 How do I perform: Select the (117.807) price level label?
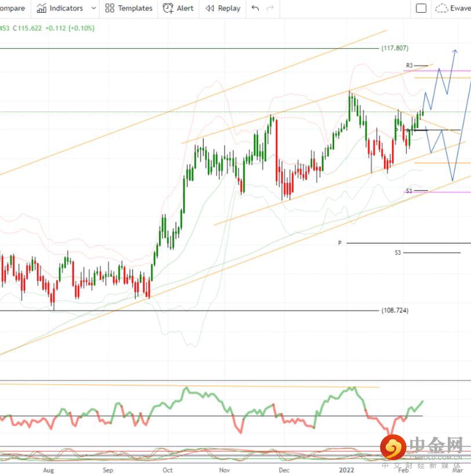395,48
